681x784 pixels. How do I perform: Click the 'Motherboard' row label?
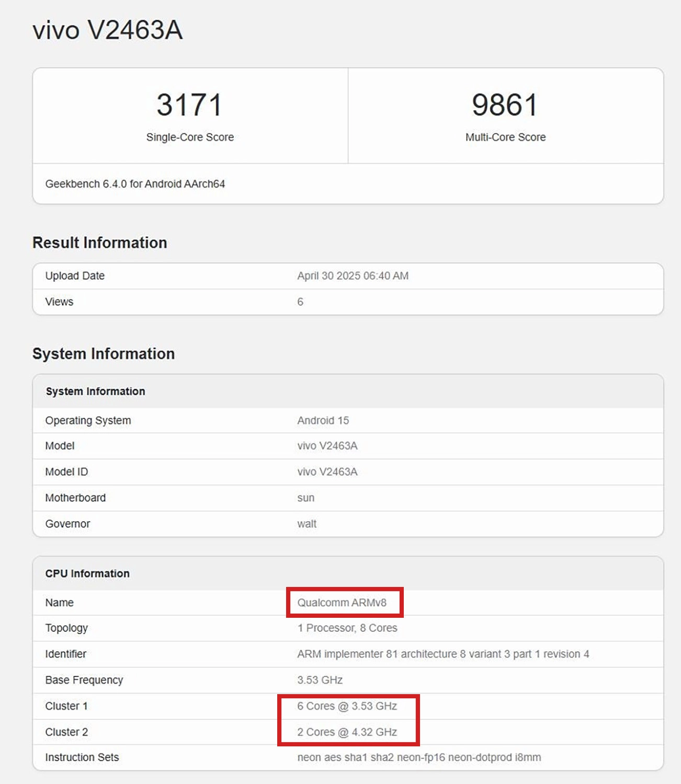tap(75, 498)
